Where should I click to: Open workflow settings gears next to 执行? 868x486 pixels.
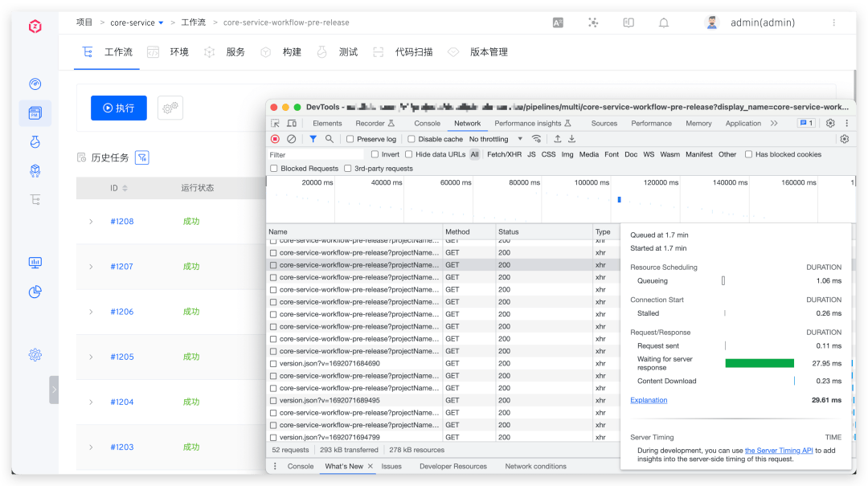click(170, 108)
